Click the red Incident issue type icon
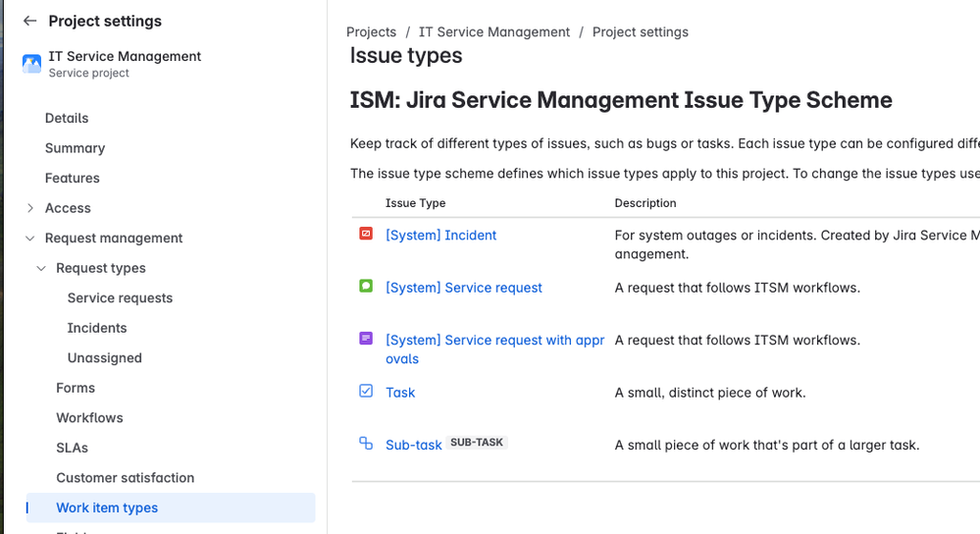The image size is (980, 534). tap(366, 234)
